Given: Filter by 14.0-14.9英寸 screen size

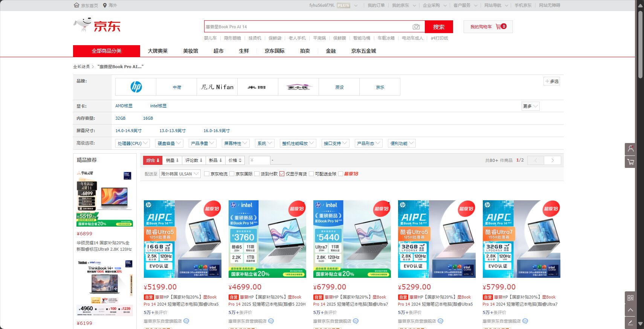Looking at the screenshot, I should point(128,131).
